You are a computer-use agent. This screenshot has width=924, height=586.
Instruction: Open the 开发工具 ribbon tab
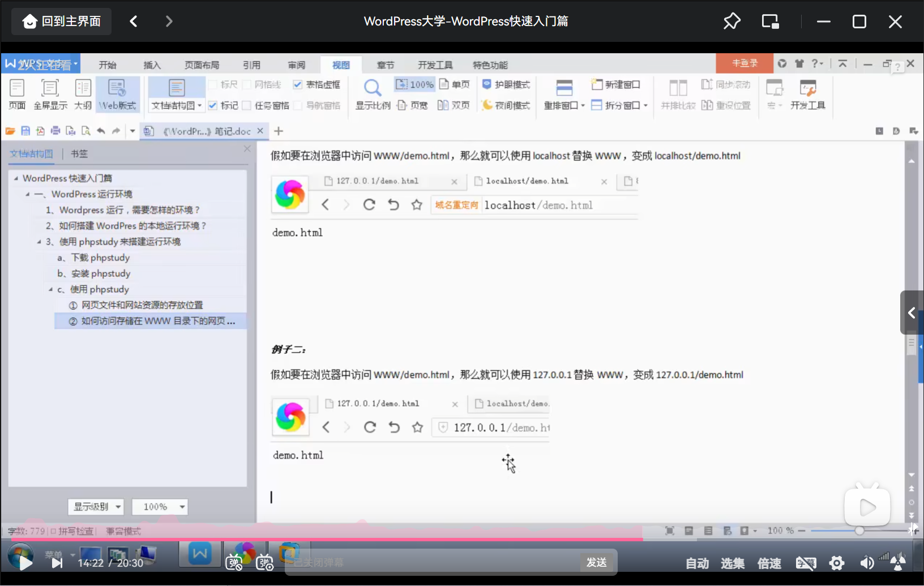tap(435, 65)
